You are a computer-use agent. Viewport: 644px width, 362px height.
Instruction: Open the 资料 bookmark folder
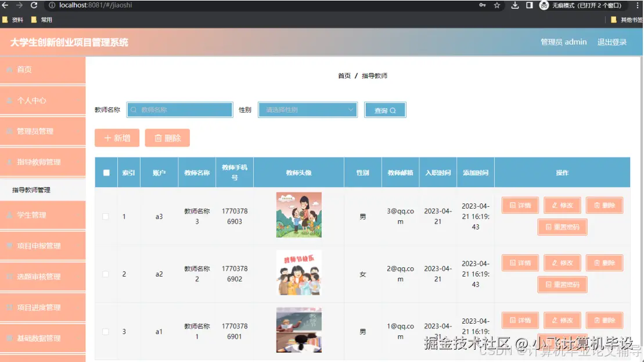click(x=13, y=20)
